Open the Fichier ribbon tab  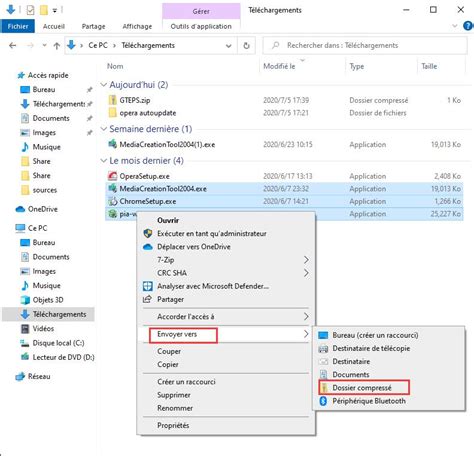tap(18, 26)
